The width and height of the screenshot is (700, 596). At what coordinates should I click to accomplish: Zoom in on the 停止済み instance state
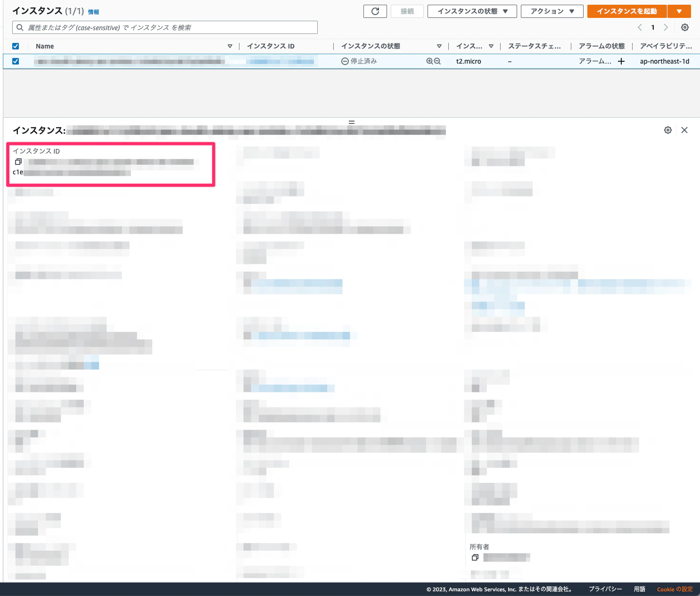click(x=429, y=61)
